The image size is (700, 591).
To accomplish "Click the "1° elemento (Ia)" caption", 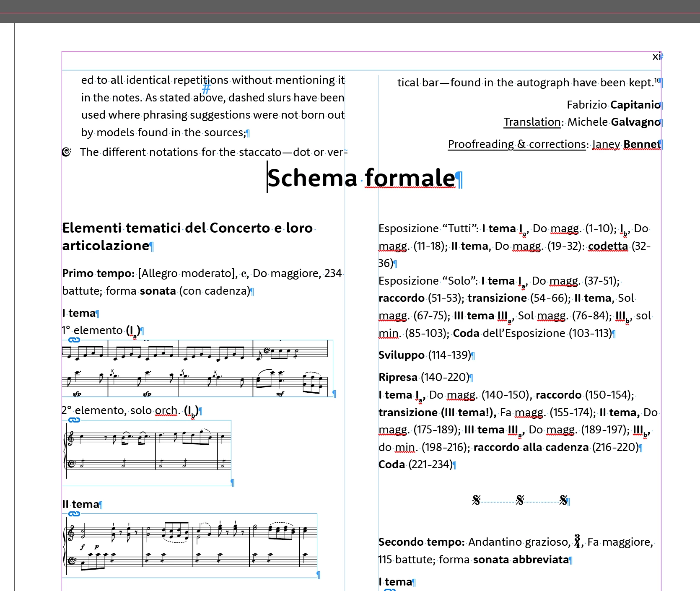I will tap(101, 331).
